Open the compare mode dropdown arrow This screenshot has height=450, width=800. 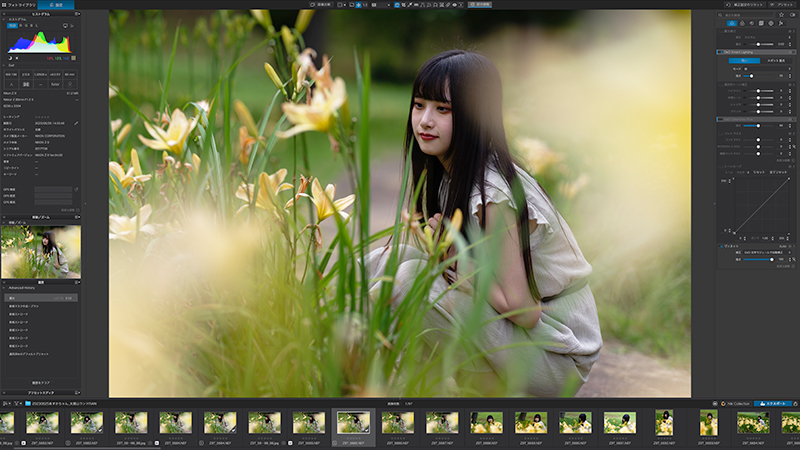[345, 5]
